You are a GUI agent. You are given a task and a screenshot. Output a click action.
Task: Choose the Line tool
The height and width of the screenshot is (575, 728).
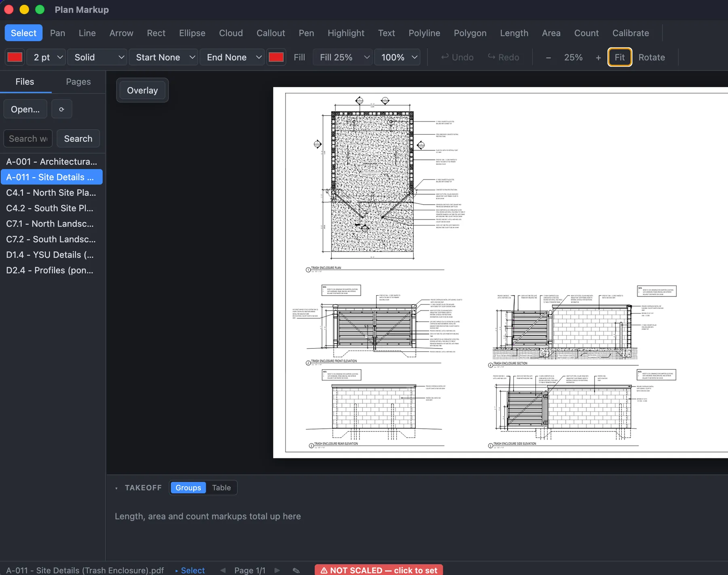(87, 33)
